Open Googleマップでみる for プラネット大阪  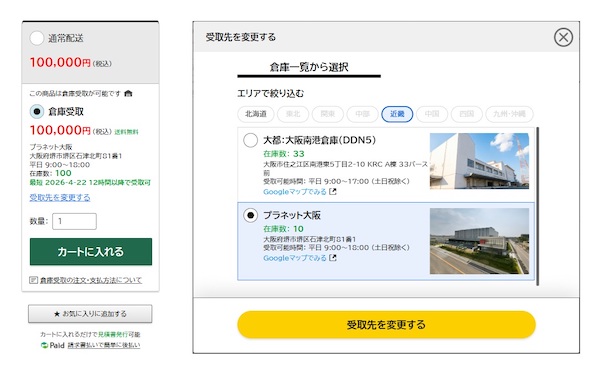[x=295, y=258]
